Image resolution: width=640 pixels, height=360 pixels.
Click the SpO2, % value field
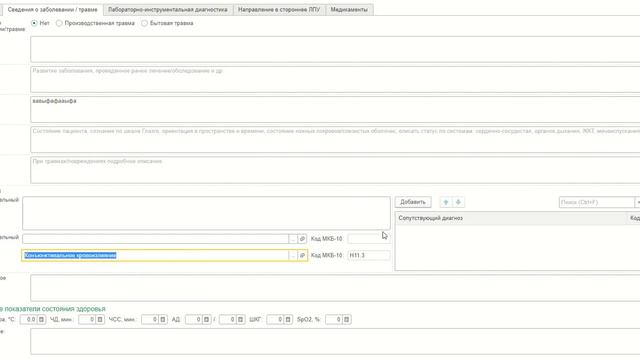click(334, 320)
